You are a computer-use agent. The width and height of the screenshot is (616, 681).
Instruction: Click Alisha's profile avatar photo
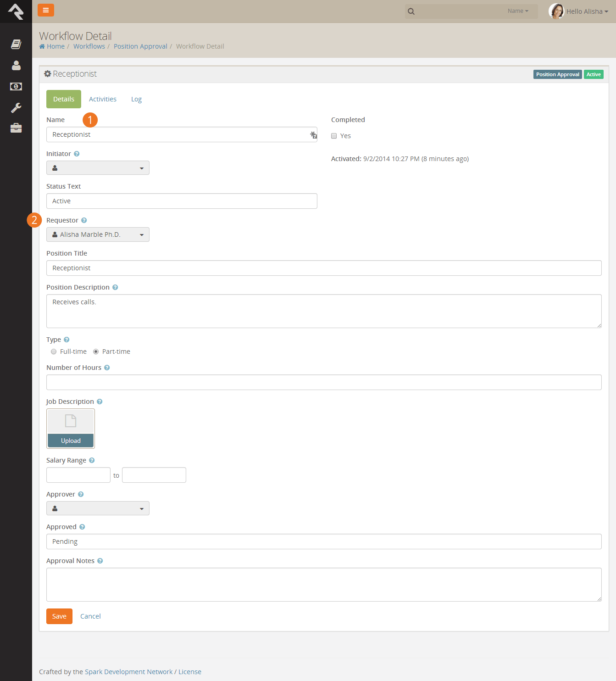tap(556, 11)
